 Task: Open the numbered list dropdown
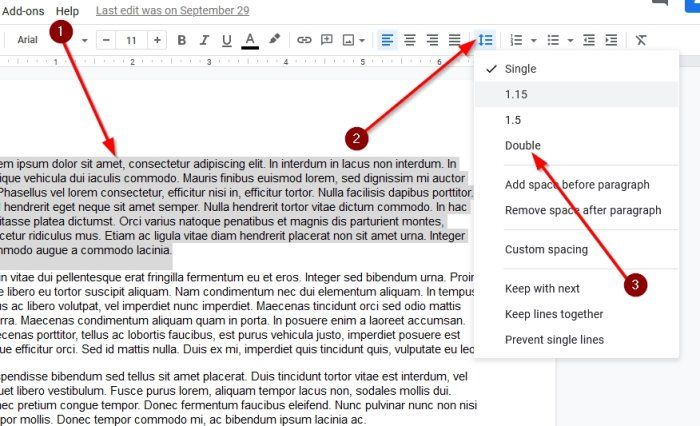pos(534,40)
